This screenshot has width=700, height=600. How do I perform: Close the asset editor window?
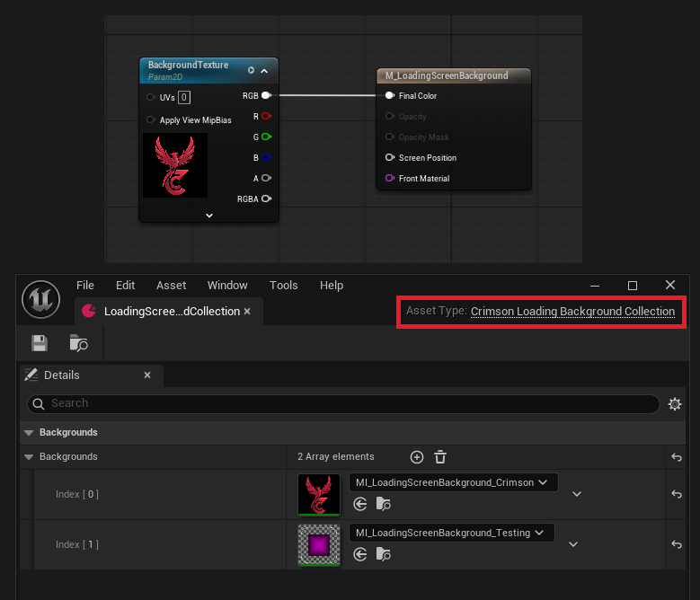tap(670, 285)
